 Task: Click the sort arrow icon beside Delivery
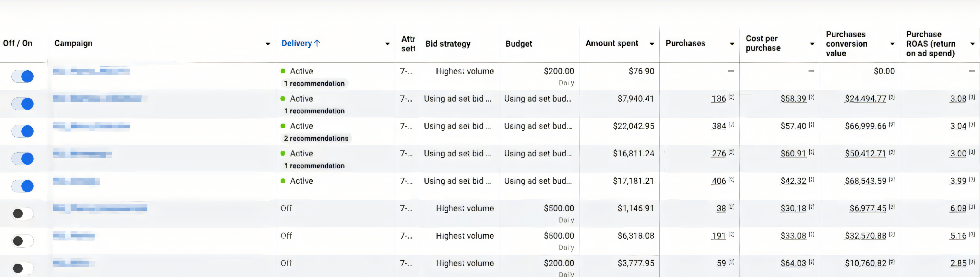[317, 43]
